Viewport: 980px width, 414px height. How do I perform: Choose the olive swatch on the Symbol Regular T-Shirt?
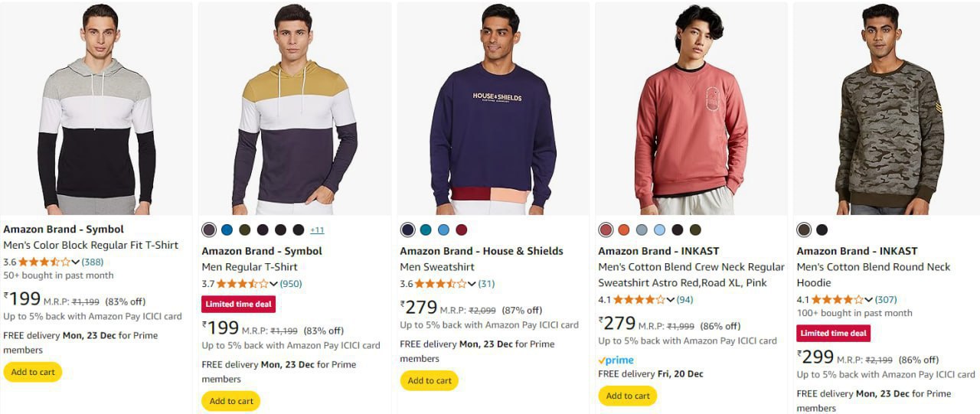click(x=245, y=230)
